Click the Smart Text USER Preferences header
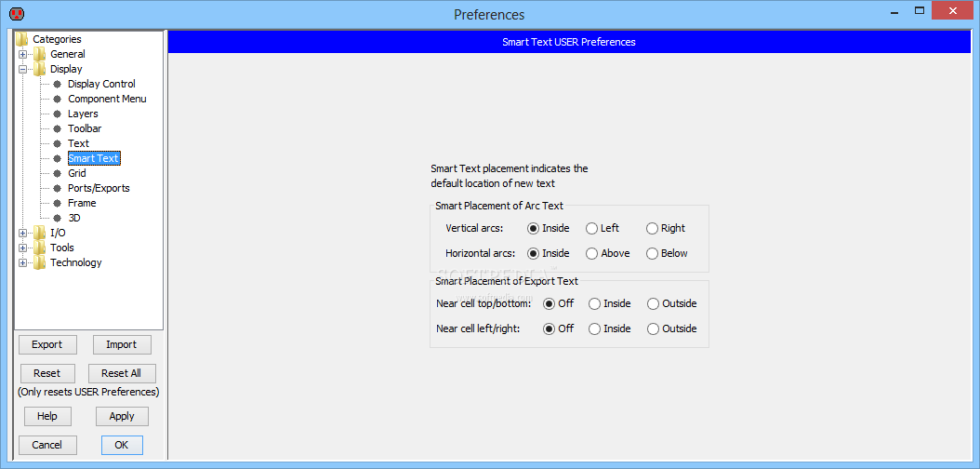This screenshot has height=469, width=980. (569, 42)
